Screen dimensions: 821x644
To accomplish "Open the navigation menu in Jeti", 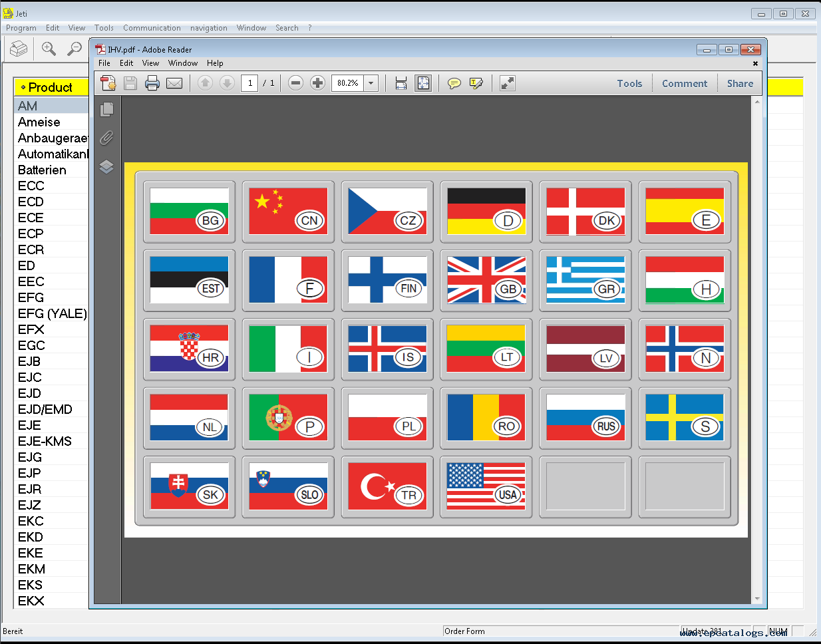I will 209,28.
